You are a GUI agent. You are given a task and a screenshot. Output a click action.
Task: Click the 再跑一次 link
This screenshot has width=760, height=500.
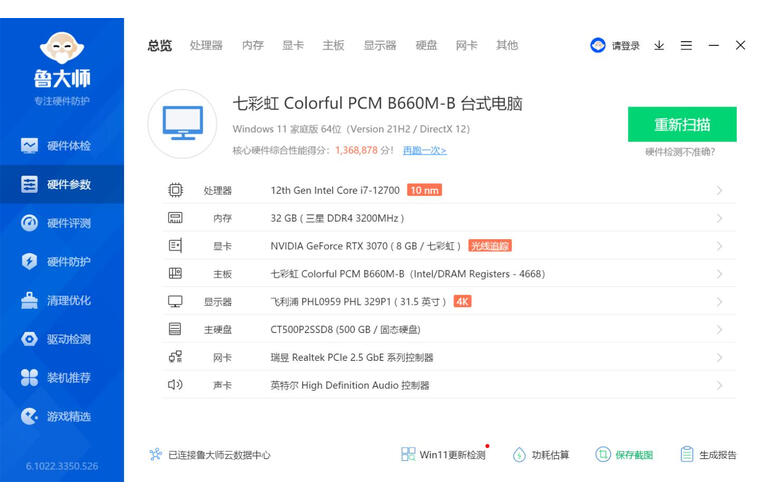[424, 151]
